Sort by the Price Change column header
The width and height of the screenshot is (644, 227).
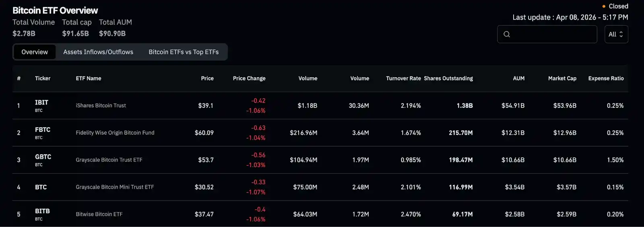(x=249, y=78)
